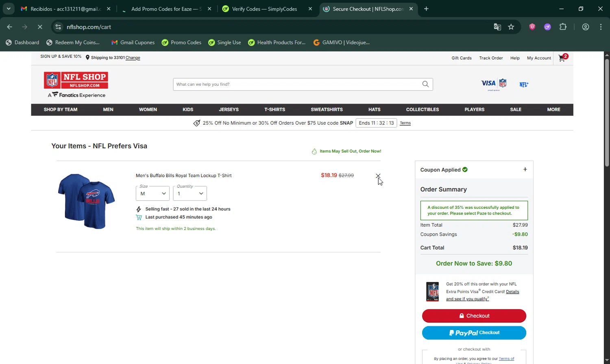Go back to previous page

tap(10, 27)
